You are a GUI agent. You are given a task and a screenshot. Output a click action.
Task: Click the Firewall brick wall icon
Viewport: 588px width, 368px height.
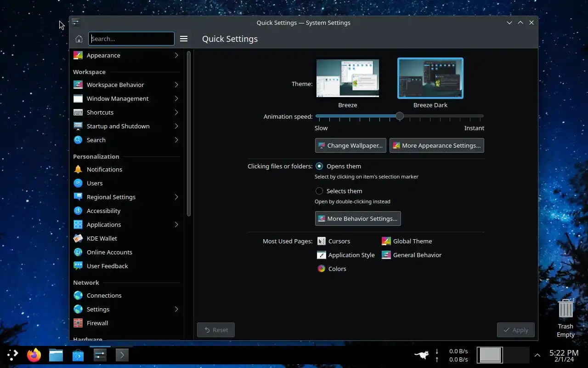coord(78,323)
